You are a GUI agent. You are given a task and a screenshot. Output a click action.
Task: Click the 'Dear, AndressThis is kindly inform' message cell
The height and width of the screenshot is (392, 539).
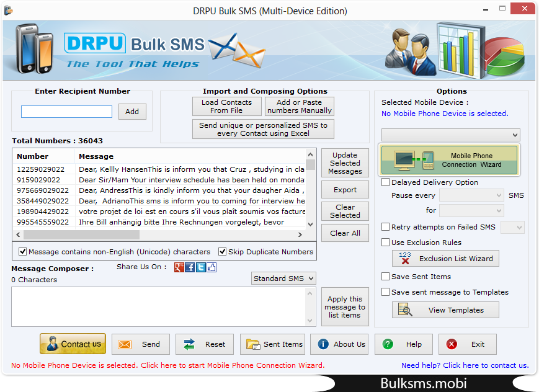(x=192, y=190)
